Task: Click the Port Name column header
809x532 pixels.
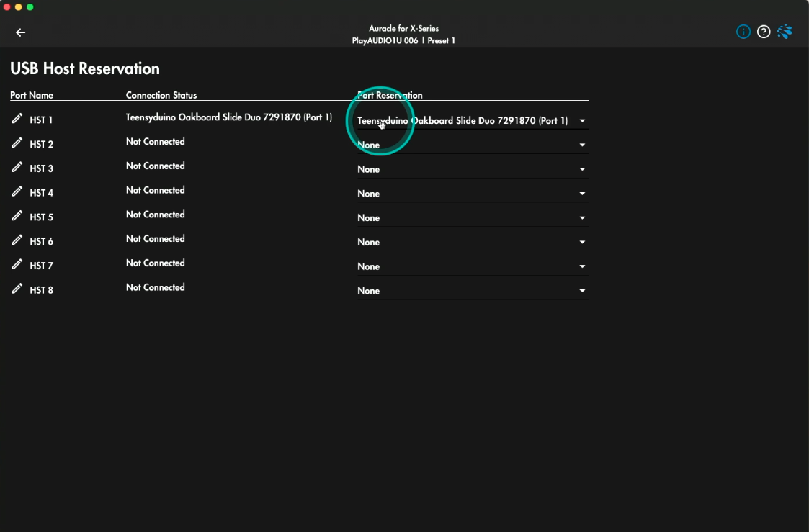Action: click(x=32, y=95)
